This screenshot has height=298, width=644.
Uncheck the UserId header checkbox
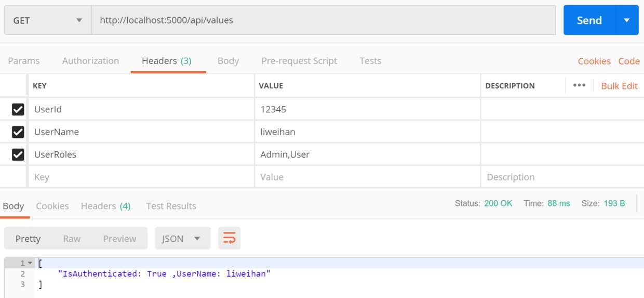pyautogui.click(x=18, y=109)
